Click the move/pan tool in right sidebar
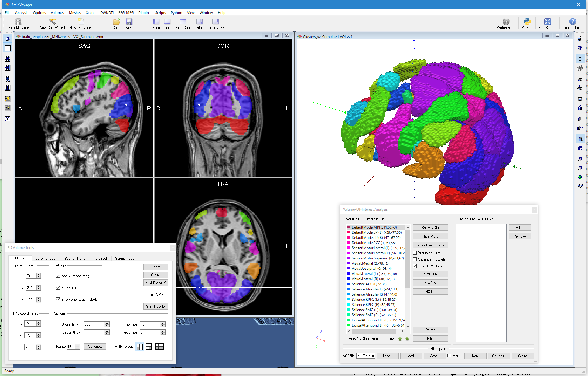This screenshot has height=376, width=588. coord(580,59)
